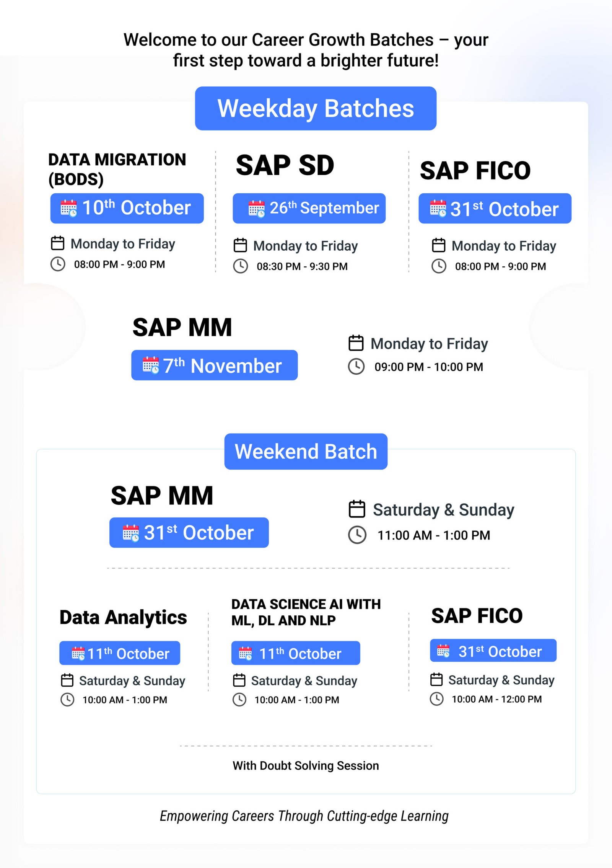Click the 26th September date badge
The image size is (612, 868).
(309, 208)
